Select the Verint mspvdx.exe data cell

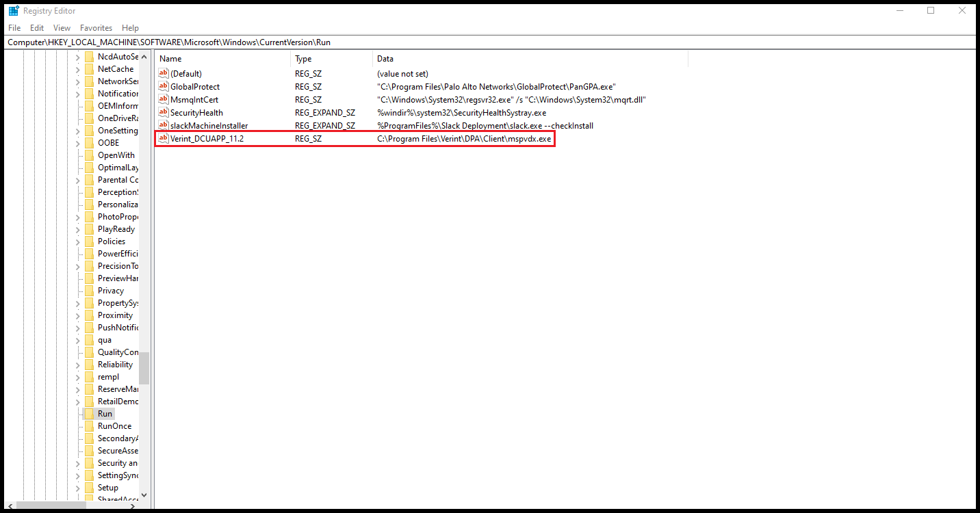click(x=464, y=139)
